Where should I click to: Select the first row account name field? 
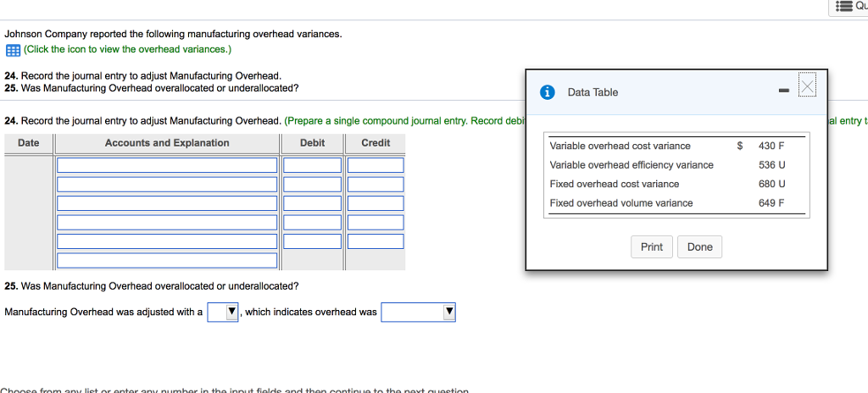pyautogui.click(x=167, y=165)
